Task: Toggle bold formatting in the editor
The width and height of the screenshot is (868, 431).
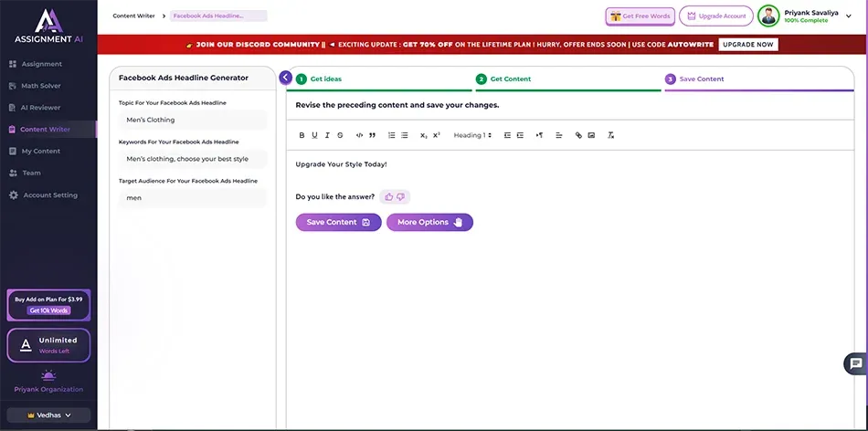Action: pyautogui.click(x=302, y=135)
